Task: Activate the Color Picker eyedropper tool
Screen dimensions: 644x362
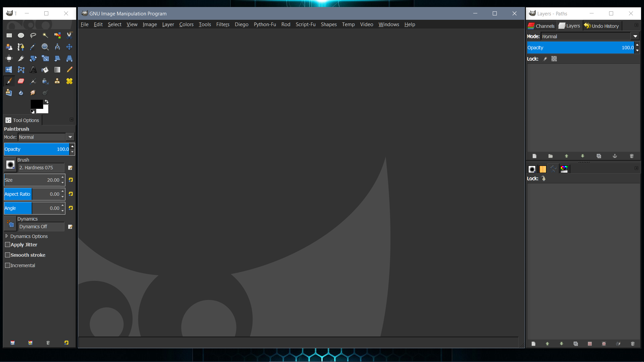Action: (33, 47)
